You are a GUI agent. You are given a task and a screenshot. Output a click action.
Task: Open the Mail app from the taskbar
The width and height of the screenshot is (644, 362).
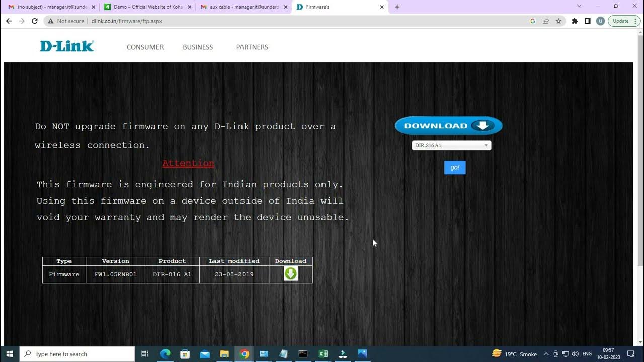tap(204, 354)
